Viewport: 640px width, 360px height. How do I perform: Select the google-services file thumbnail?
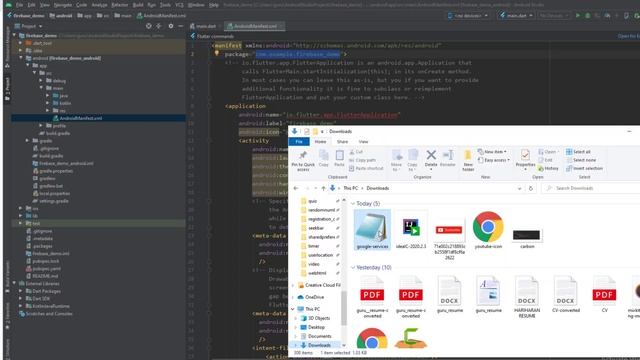coord(372,230)
